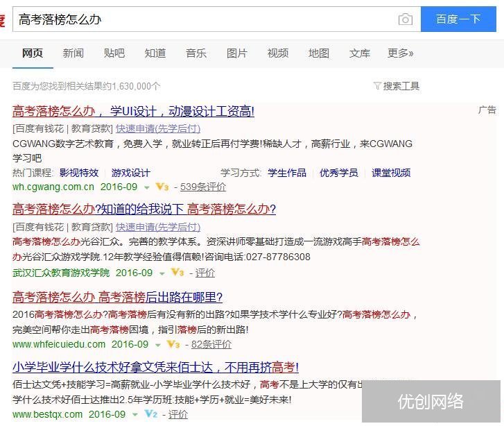
Task: Click the 百度一下 search button
Action: pyautogui.click(x=458, y=19)
